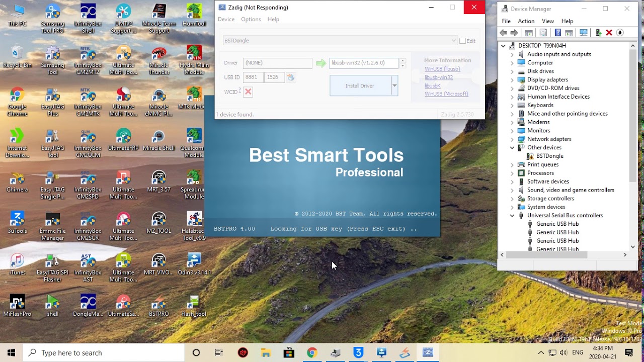644x362 pixels.
Task: Click the Odin3 v3.14.1 desktop icon
Action: pos(194,264)
